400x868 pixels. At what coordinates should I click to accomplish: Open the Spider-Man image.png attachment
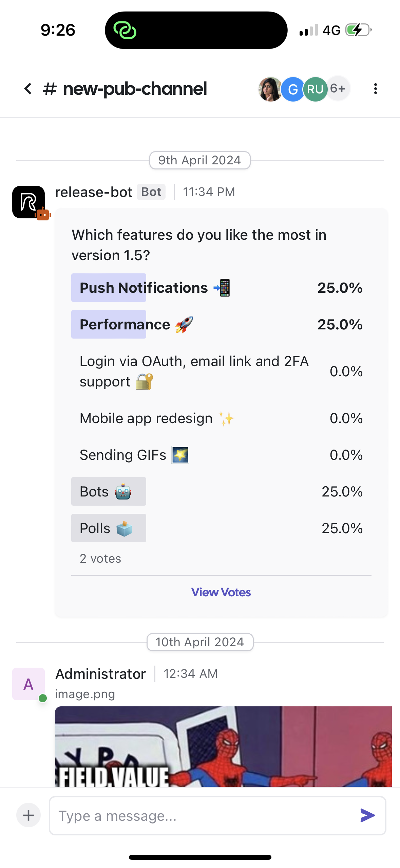click(x=223, y=746)
